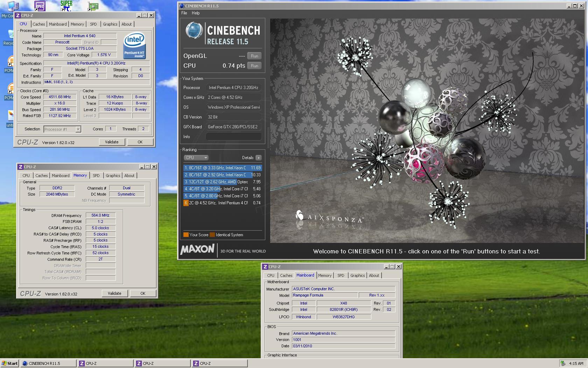Click the BIOS date 03/11/2010 field
The image size is (588, 368).
[x=343, y=346]
